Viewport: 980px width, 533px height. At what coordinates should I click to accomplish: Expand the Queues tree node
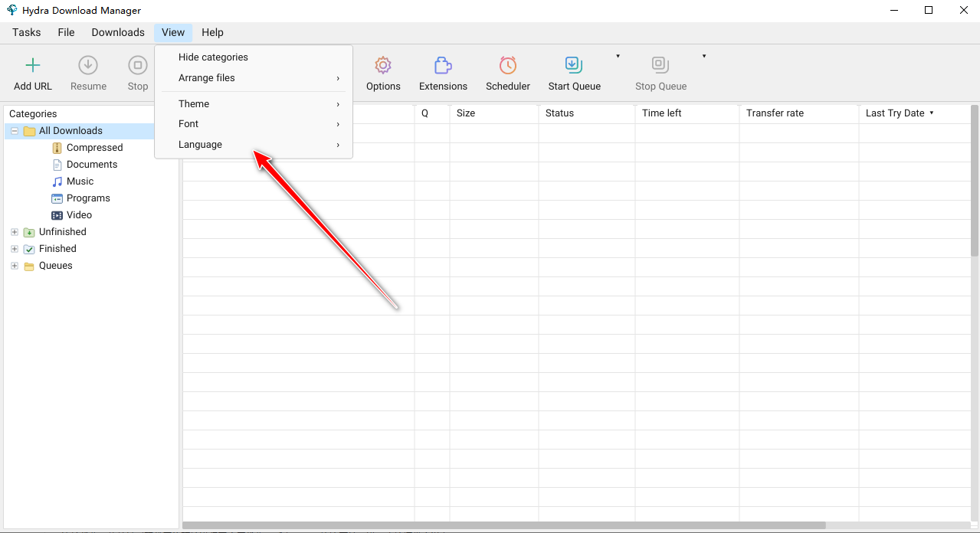(14, 266)
